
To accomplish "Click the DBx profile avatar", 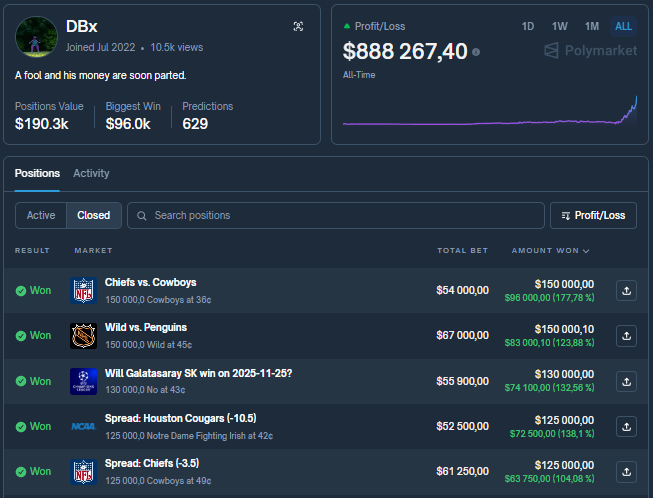I will [x=36, y=37].
